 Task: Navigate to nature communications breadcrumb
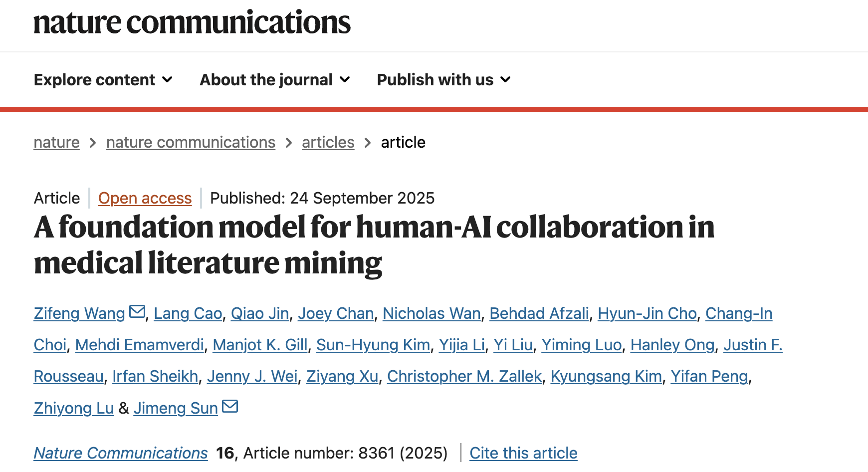[x=191, y=142]
